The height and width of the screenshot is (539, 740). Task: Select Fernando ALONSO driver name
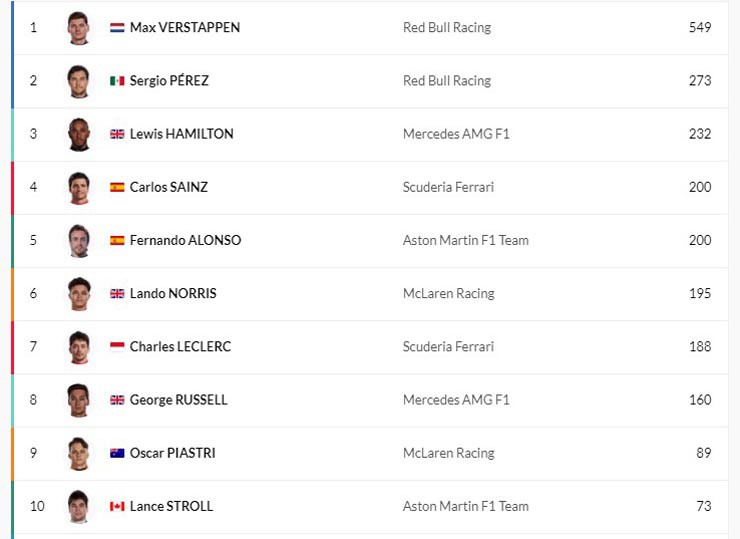coord(185,240)
